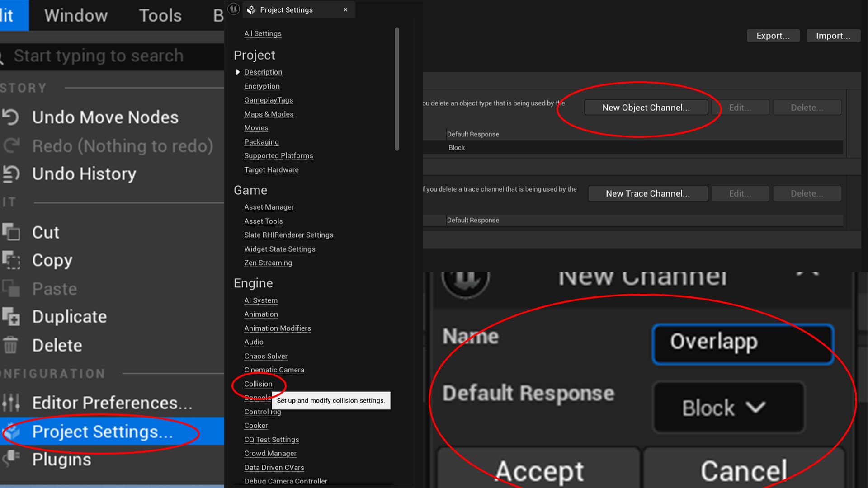Select the Block row under Default Response
Image resolution: width=868 pixels, height=488 pixels.
633,148
